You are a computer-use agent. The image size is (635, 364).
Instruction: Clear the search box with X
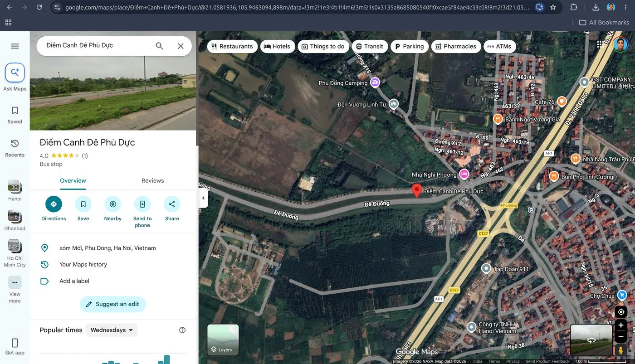[x=181, y=46]
